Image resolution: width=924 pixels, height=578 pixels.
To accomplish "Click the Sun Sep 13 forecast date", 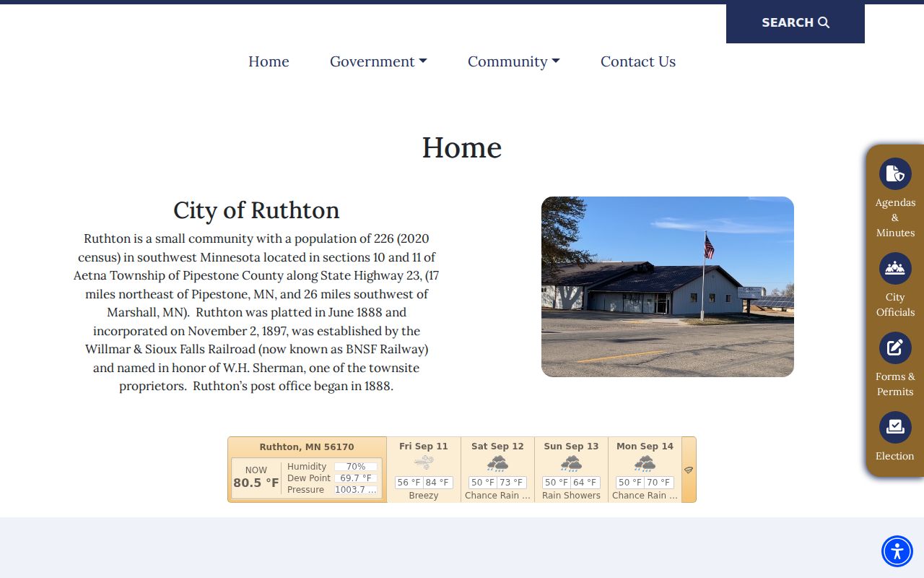I will click(x=571, y=447).
